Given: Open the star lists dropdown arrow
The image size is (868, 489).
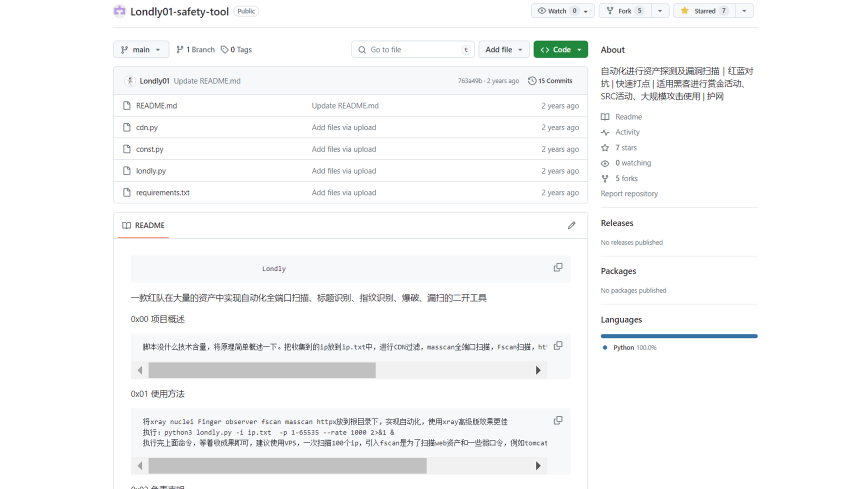Looking at the screenshot, I should (x=744, y=11).
